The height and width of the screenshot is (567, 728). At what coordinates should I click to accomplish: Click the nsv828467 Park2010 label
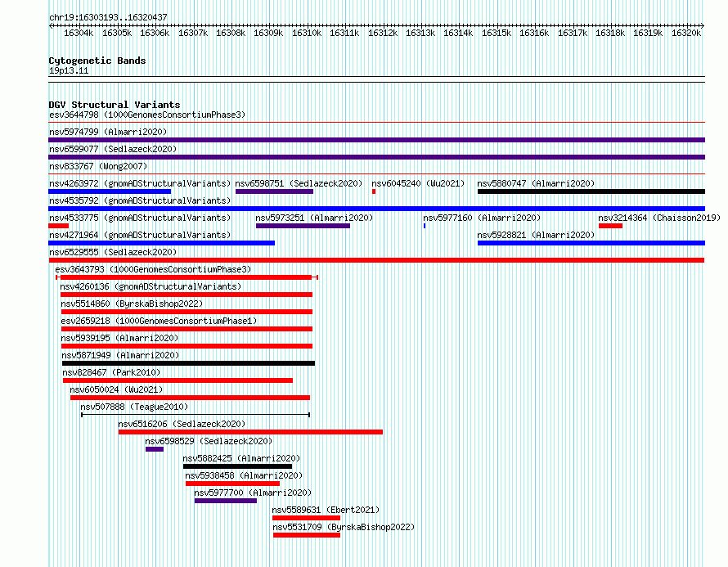pos(111,372)
